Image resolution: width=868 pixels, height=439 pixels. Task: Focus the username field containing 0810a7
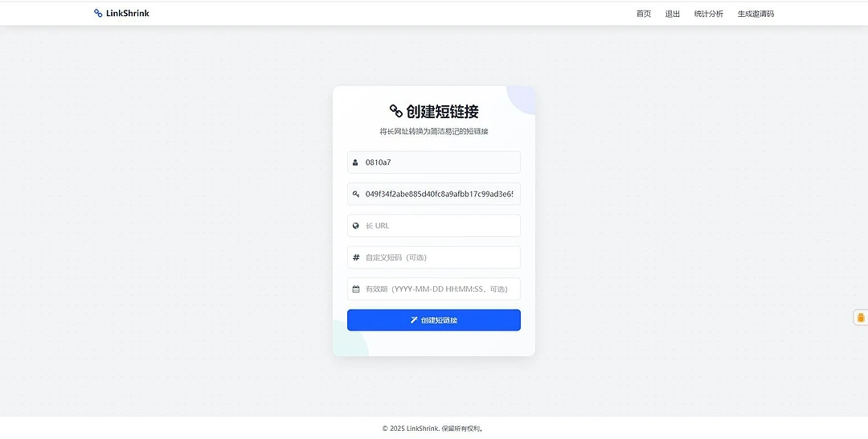[434, 162]
